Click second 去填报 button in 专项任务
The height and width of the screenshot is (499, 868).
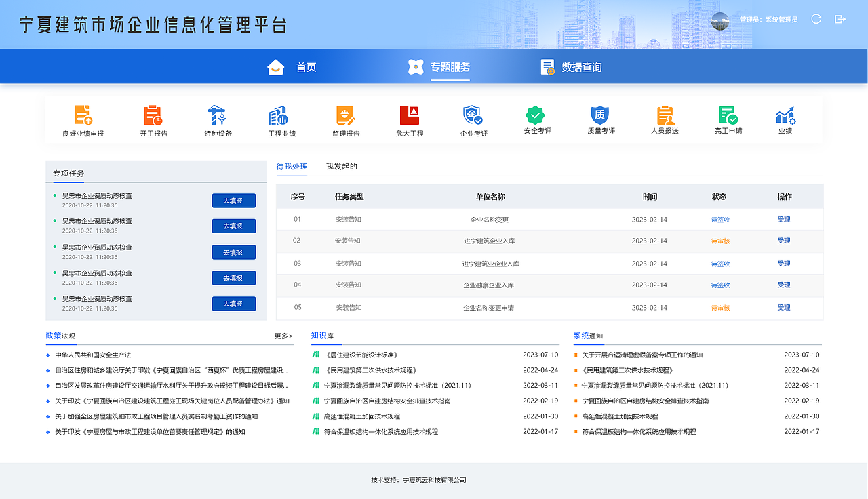coord(234,226)
